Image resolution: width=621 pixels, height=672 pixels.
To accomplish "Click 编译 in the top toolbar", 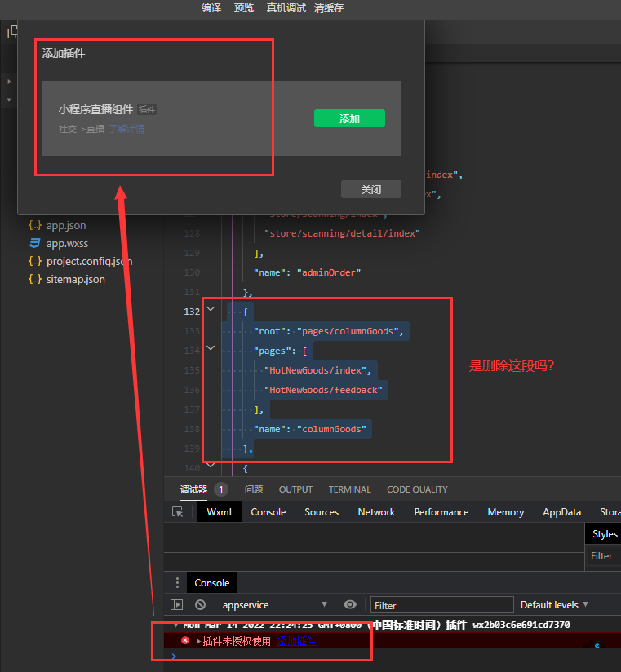I will tap(211, 7).
